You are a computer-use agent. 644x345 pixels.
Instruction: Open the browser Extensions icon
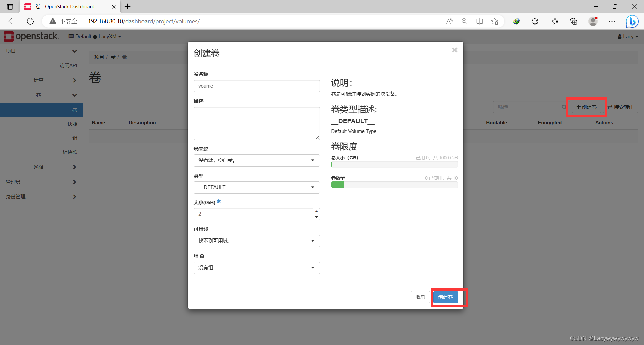(535, 21)
